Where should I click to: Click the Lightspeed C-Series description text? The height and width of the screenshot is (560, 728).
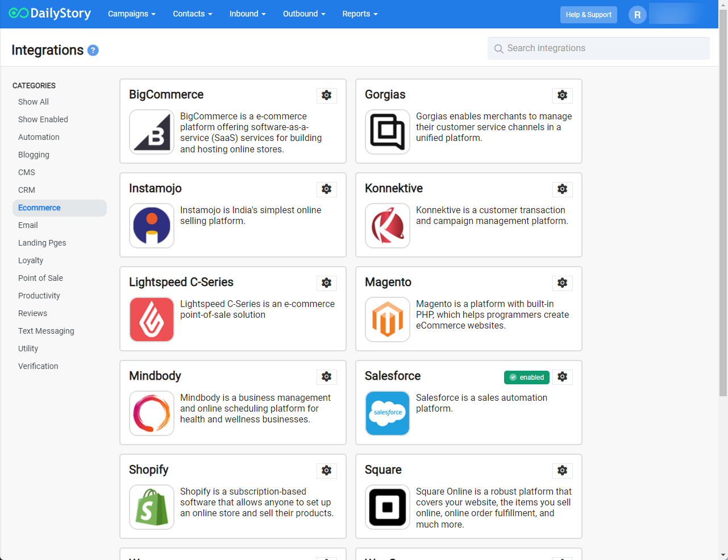(257, 309)
